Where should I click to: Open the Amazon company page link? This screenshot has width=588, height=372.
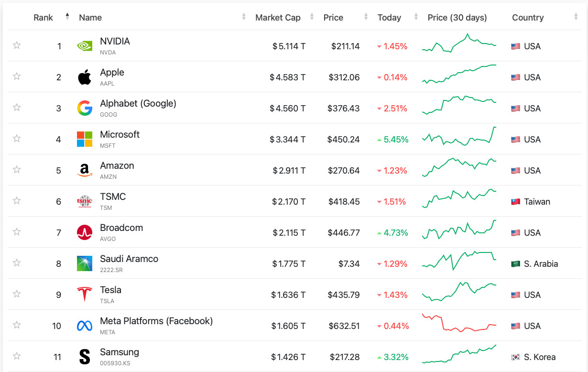pos(117,165)
